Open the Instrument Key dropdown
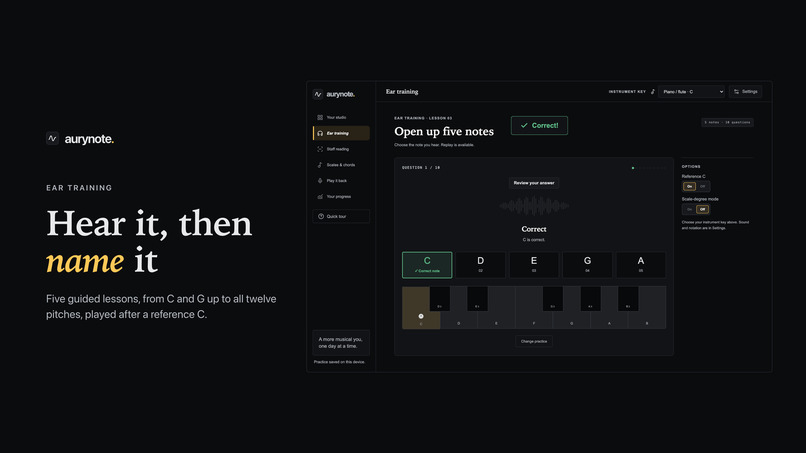Image resolution: width=806 pixels, height=453 pixels. click(691, 92)
